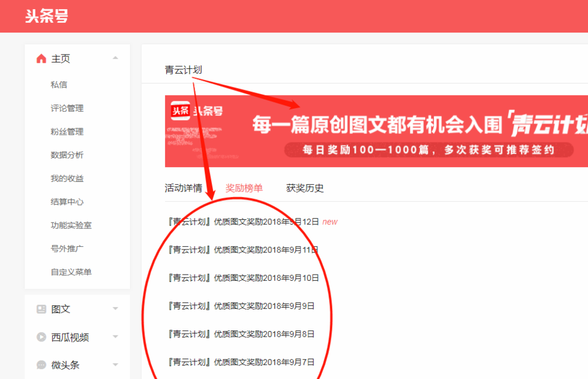Click the 微头条 chat bubble icon
588x379 pixels.
(41, 365)
